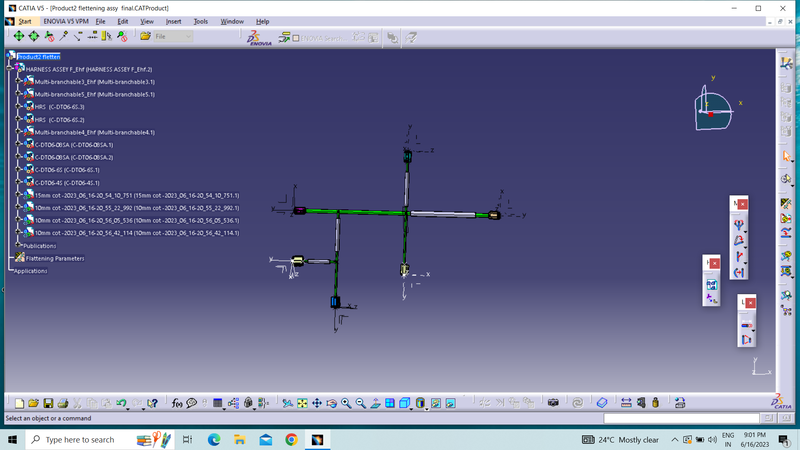Select the Pan tool icon
The image size is (800, 450).
click(317, 404)
